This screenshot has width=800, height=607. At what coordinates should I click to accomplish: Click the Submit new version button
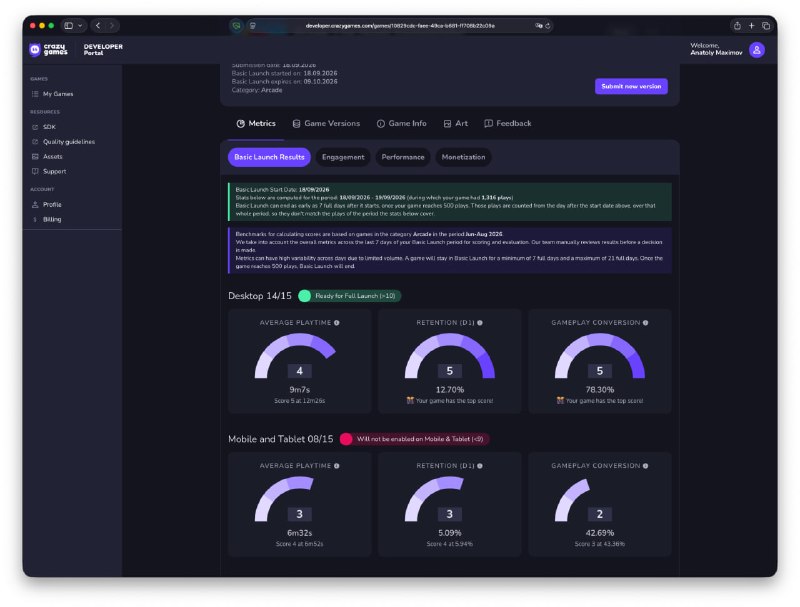(631, 86)
